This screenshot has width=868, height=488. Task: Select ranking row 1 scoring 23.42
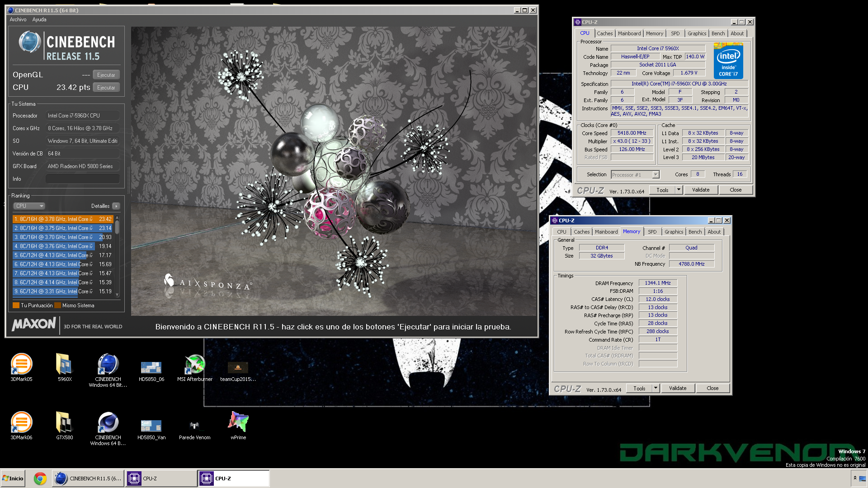point(63,219)
